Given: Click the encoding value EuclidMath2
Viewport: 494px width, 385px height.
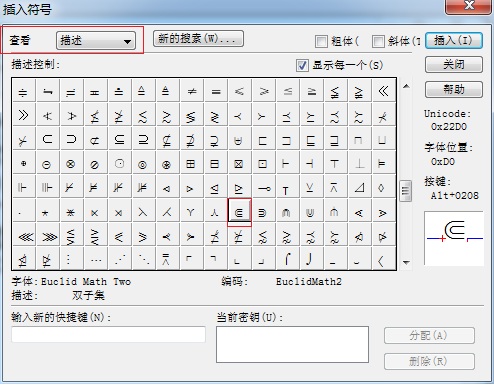Looking at the screenshot, I should click(x=309, y=282).
